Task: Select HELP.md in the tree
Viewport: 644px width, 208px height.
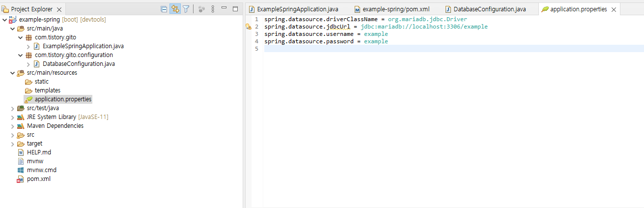Action: [39, 152]
